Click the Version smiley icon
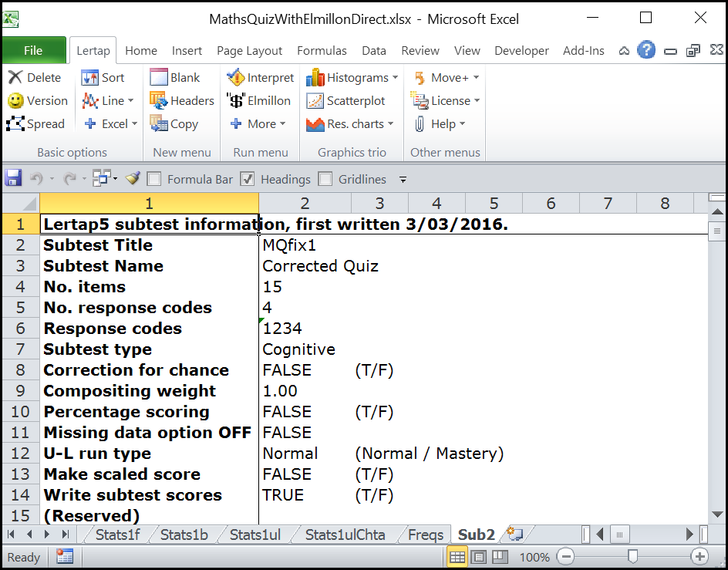The height and width of the screenshot is (570, 728). pos(15,100)
